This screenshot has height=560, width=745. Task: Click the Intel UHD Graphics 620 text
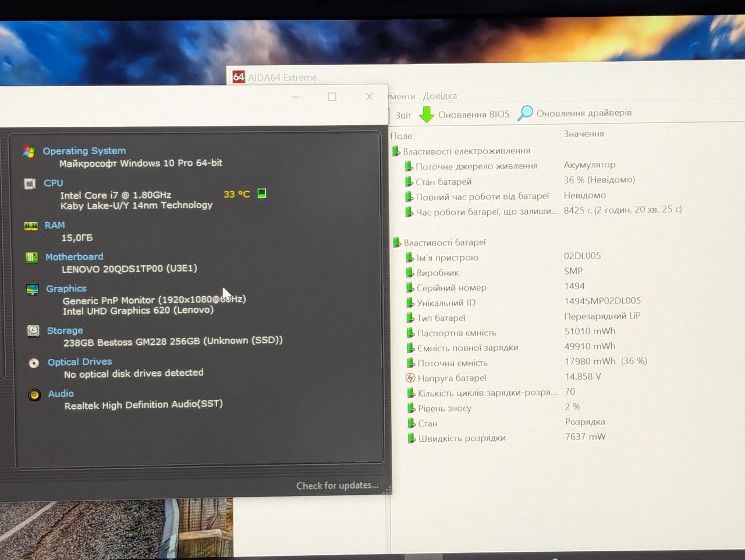point(138,311)
